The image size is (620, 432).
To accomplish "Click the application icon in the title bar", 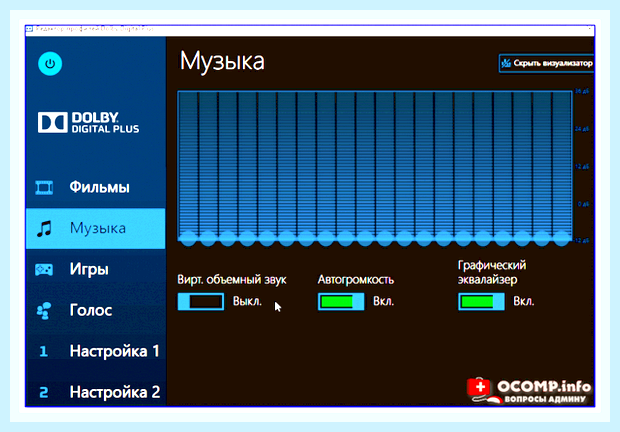I will 29,29.
